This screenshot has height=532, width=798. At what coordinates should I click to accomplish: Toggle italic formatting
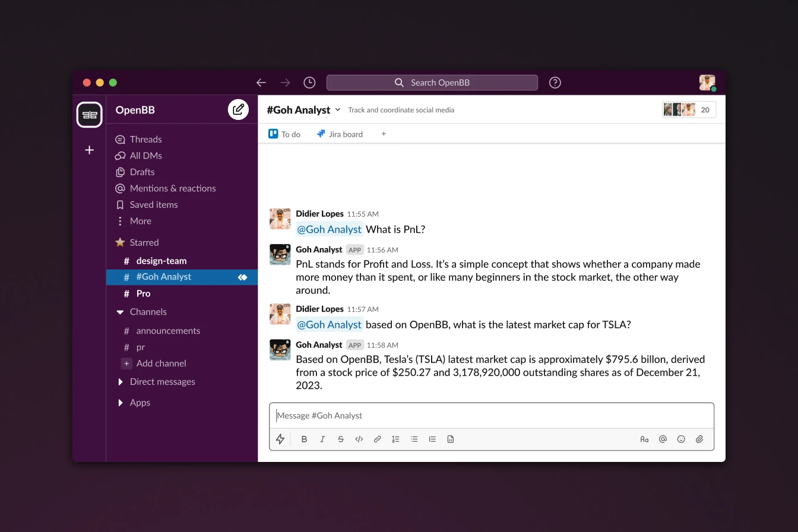click(322, 439)
